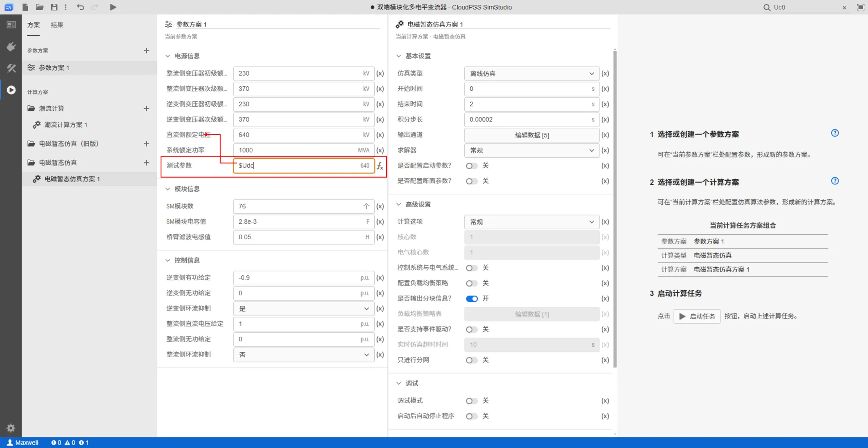
Task: Toggle 是否配置启动参数 switch
Action: coord(471,166)
